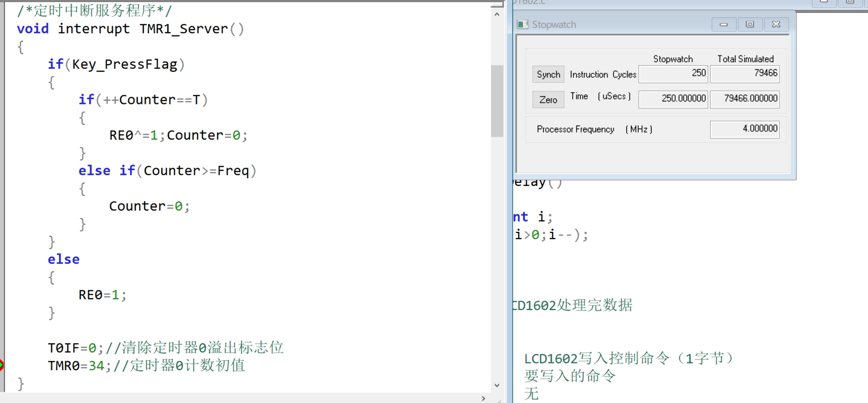Click Total Simulated cycles field showing 79466
Image resolution: width=868 pixels, height=403 pixels.
click(745, 74)
